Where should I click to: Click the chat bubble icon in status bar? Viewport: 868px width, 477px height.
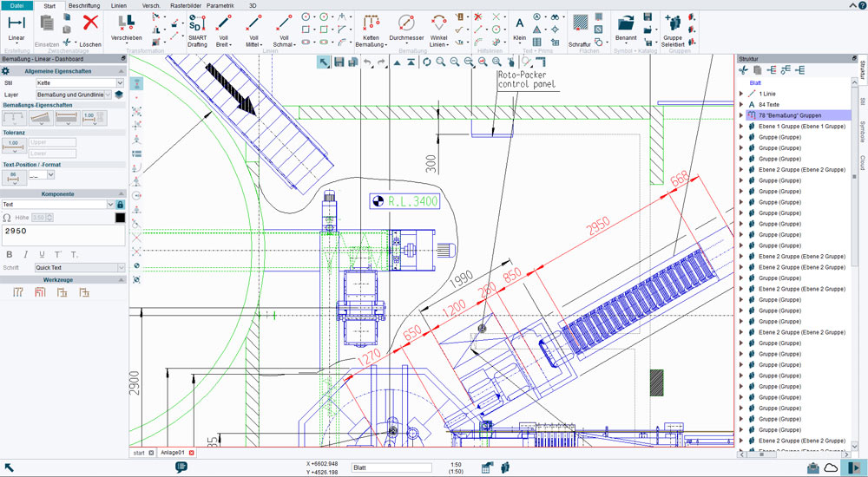(x=181, y=467)
